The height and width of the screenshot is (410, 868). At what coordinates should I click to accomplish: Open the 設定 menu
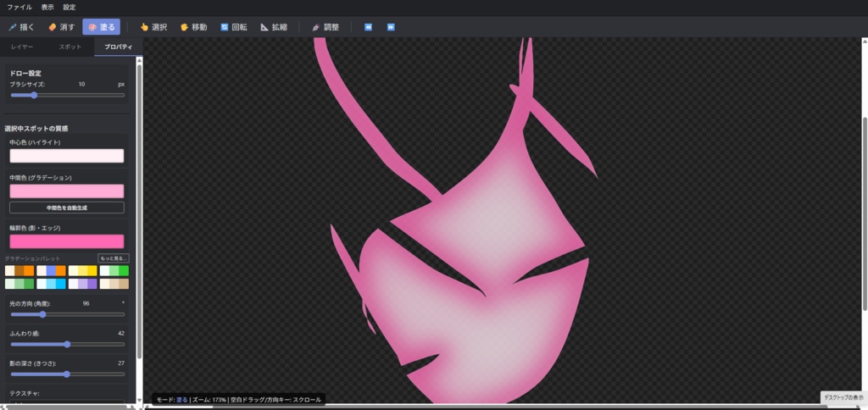[70, 8]
